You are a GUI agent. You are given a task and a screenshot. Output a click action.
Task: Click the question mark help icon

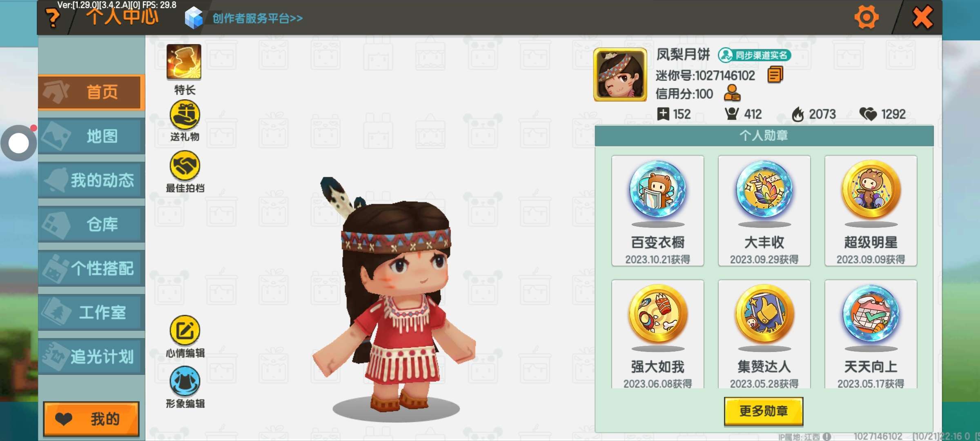[53, 18]
